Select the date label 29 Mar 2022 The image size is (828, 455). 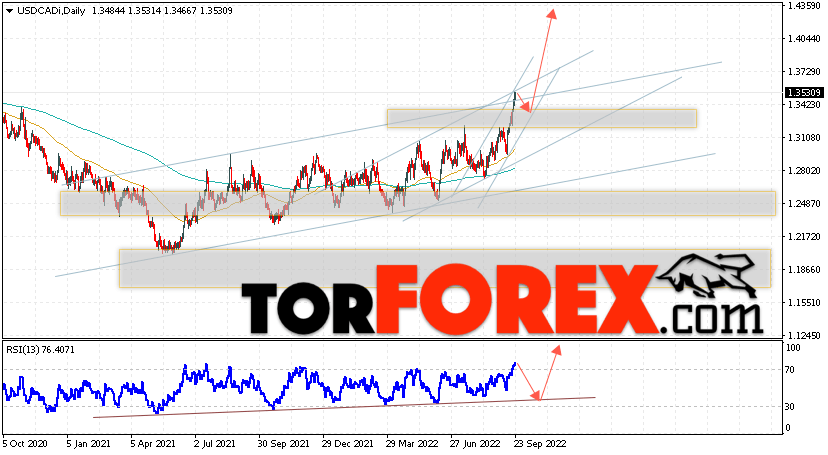coord(412,443)
